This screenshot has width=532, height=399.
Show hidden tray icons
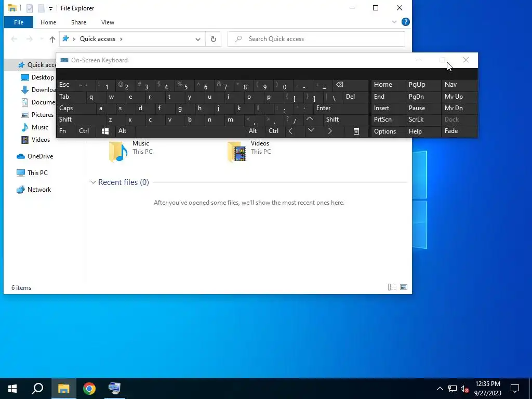(x=440, y=389)
